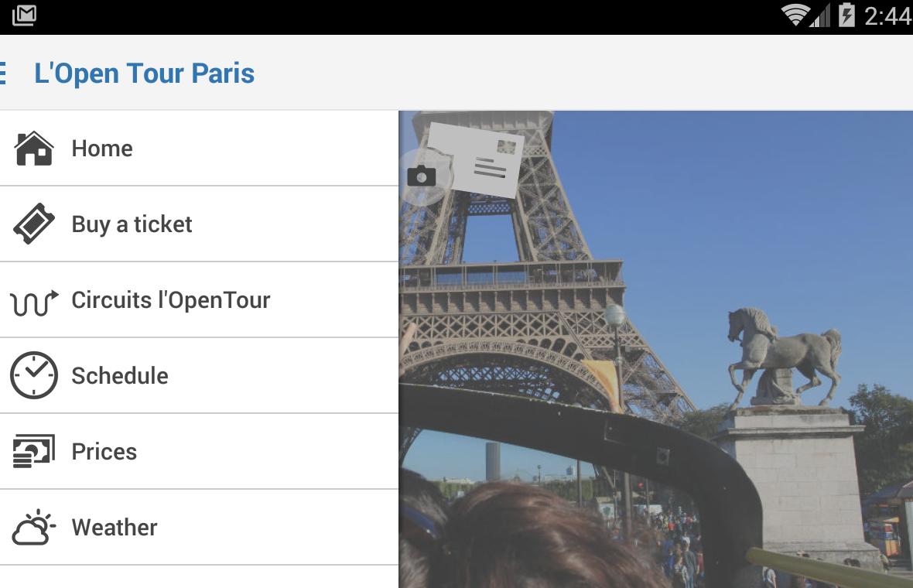The height and width of the screenshot is (588, 913).
Task: Go to the Schedule section
Action: point(120,376)
